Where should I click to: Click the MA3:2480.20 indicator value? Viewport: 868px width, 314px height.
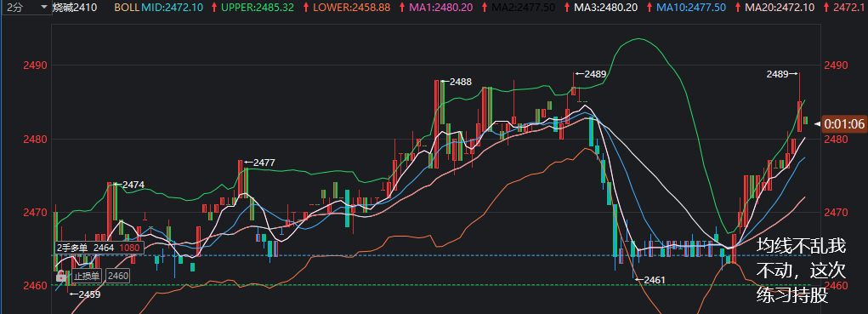coord(605,8)
